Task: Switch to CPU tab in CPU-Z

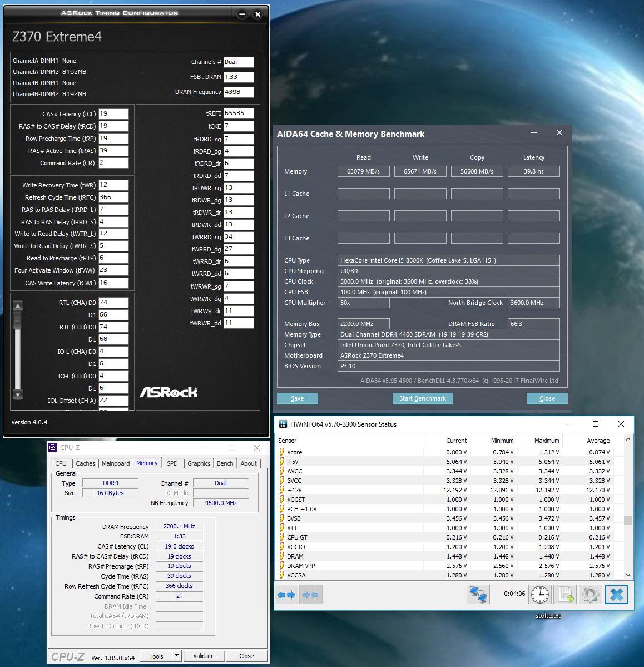Action: click(61, 463)
